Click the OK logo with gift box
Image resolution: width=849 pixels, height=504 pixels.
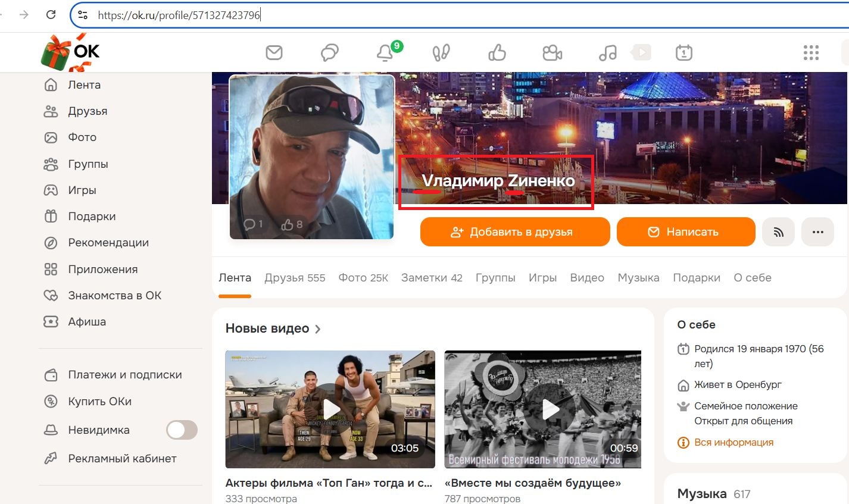tap(70, 52)
